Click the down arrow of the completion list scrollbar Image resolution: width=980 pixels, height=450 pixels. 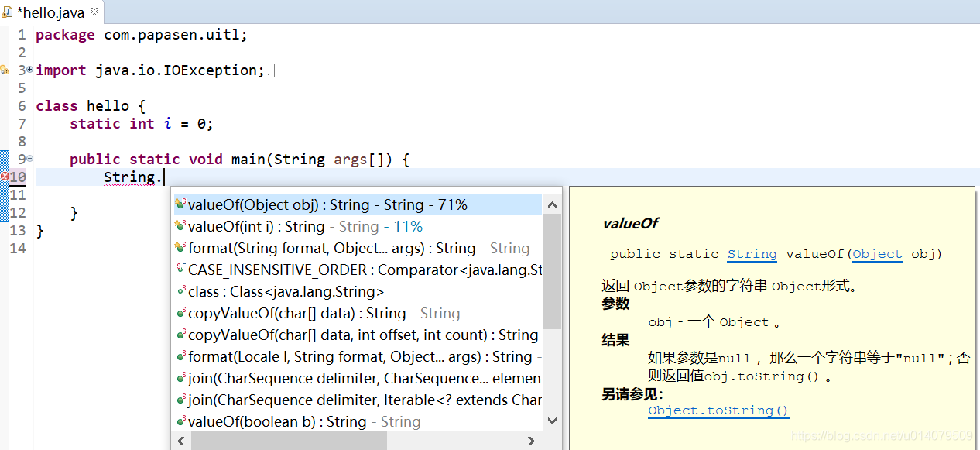point(551,421)
